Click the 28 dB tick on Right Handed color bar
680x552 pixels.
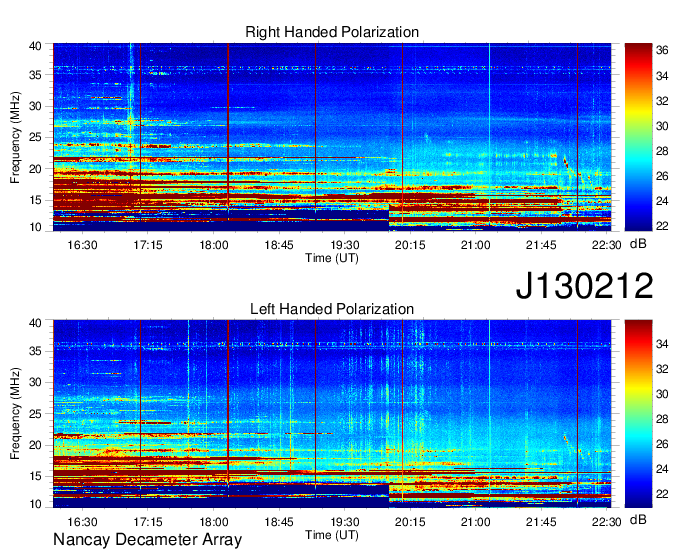(662, 151)
